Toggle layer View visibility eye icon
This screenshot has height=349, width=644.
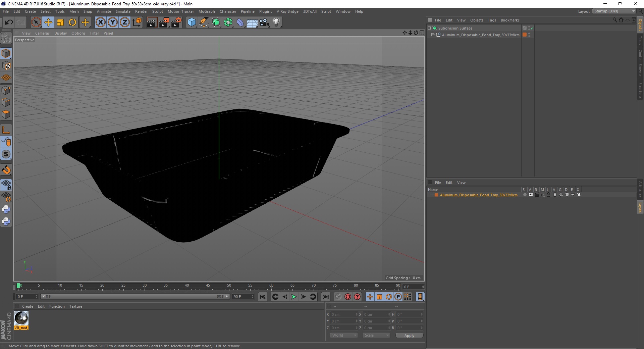[531, 195]
